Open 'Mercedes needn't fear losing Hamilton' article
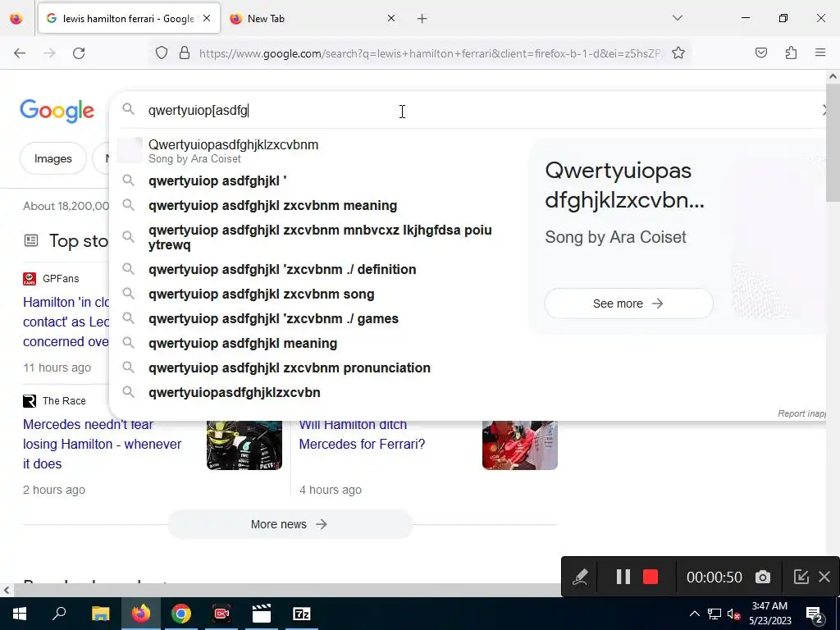 click(x=102, y=444)
